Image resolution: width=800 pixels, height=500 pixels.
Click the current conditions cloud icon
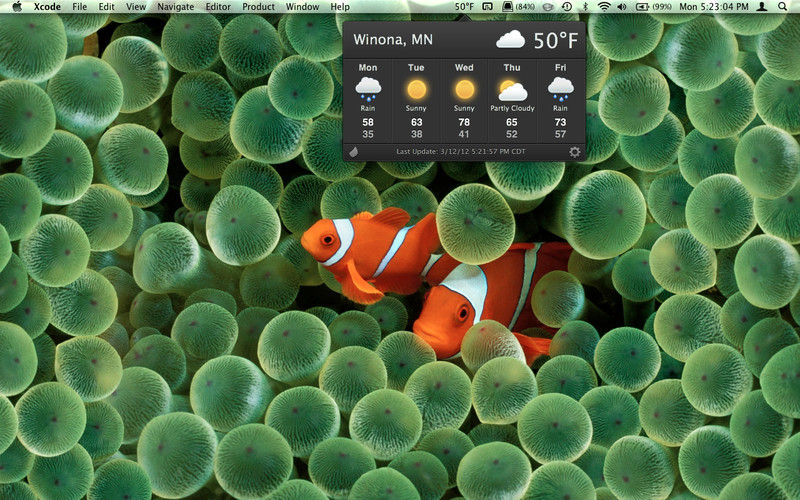click(510, 40)
